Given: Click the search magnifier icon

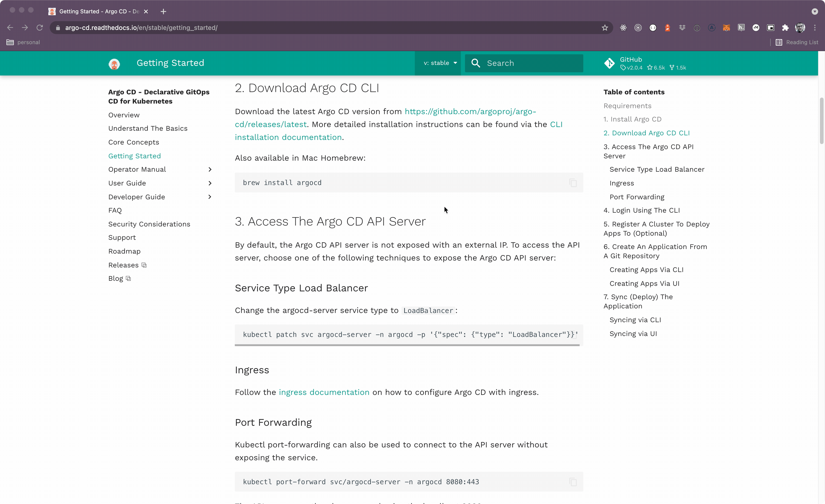Looking at the screenshot, I should (x=475, y=63).
